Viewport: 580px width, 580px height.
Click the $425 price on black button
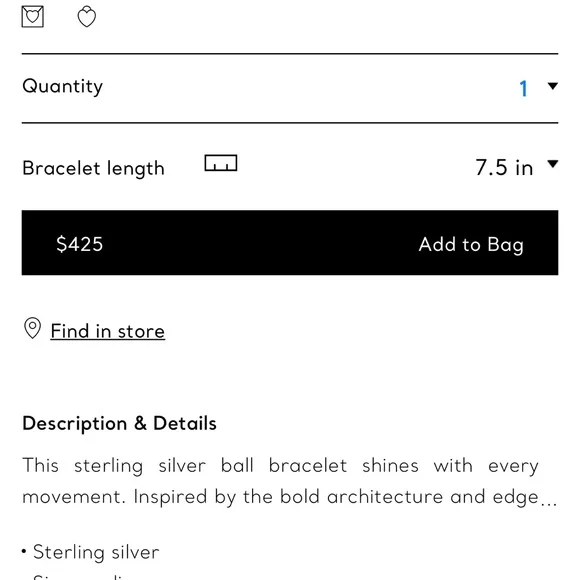80,244
